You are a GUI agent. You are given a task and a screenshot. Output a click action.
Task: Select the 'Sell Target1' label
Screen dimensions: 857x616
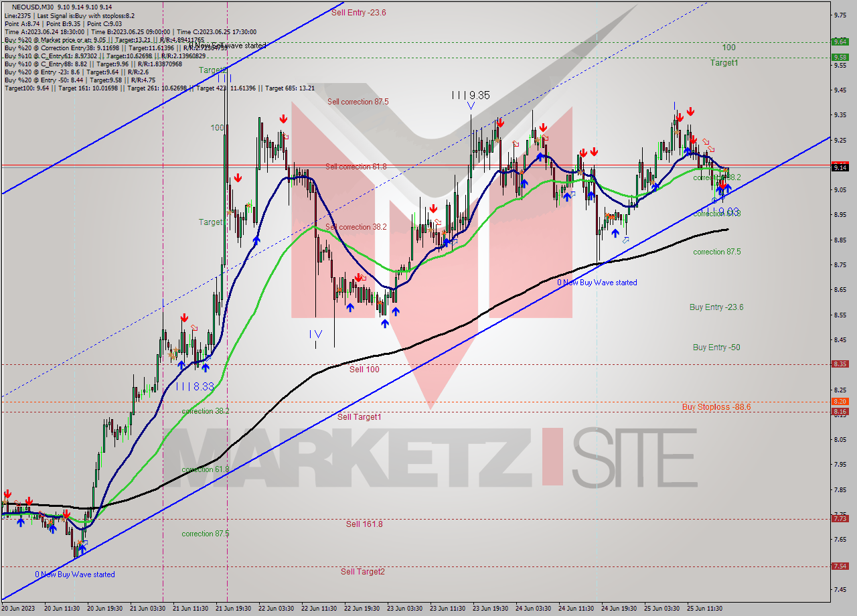[x=359, y=417]
